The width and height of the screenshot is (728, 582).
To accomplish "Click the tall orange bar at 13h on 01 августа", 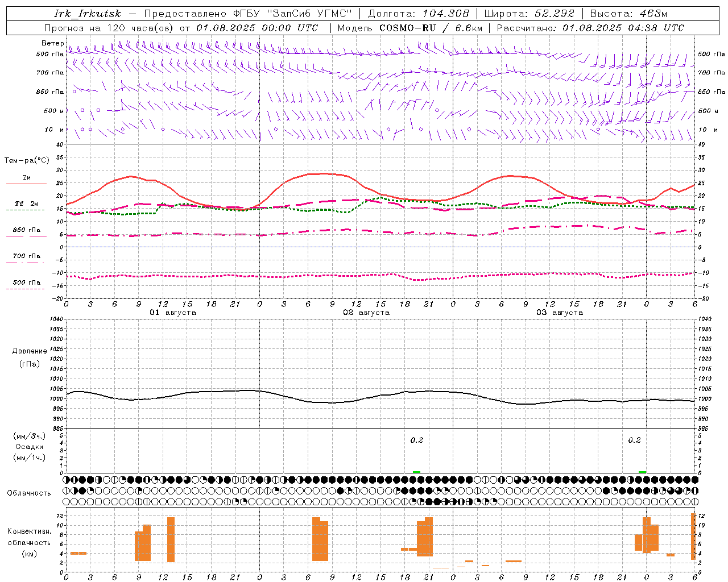I will pos(171,539).
